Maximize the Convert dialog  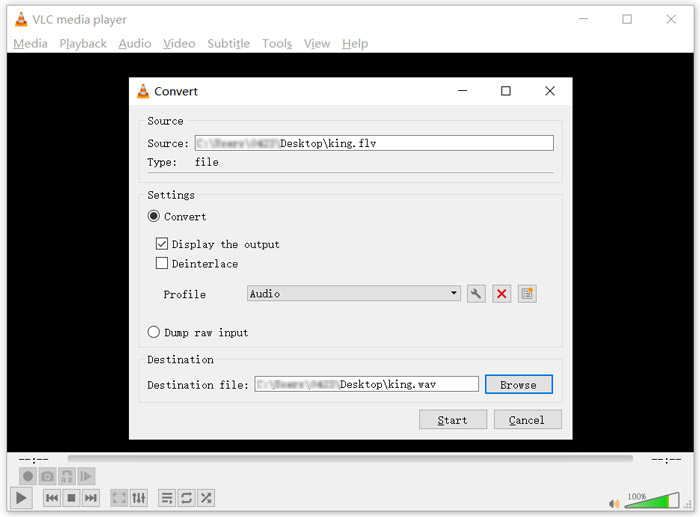[505, 91]
